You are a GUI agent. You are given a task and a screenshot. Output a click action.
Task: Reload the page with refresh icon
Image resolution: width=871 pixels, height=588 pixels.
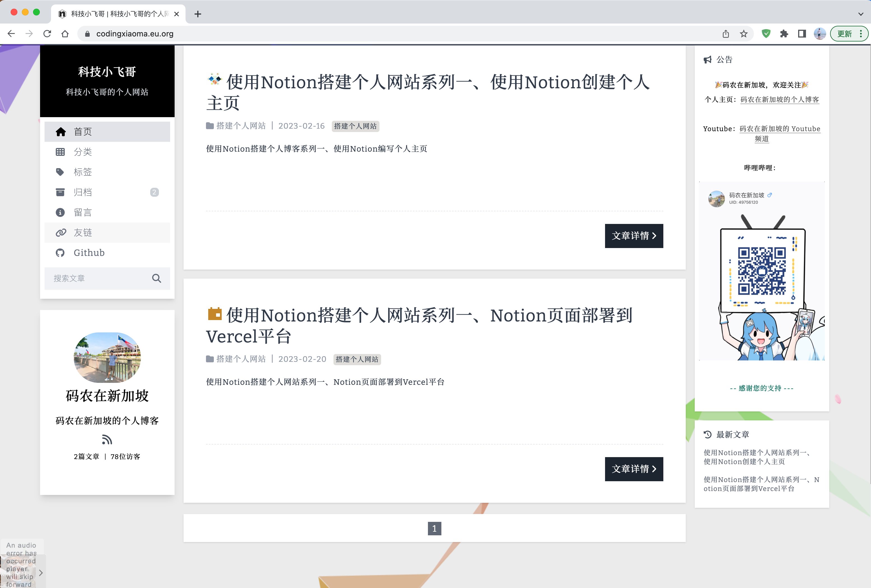(x=47, y=34)
